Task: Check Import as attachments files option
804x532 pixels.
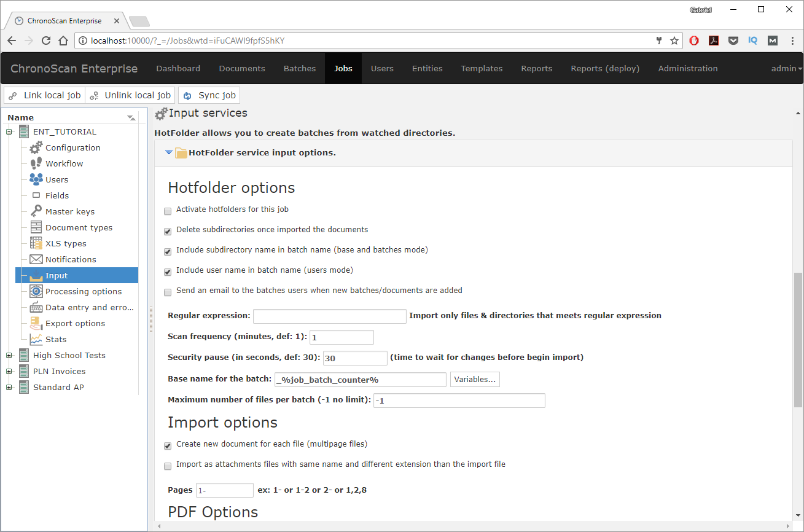Action: (x=168, y=466)
